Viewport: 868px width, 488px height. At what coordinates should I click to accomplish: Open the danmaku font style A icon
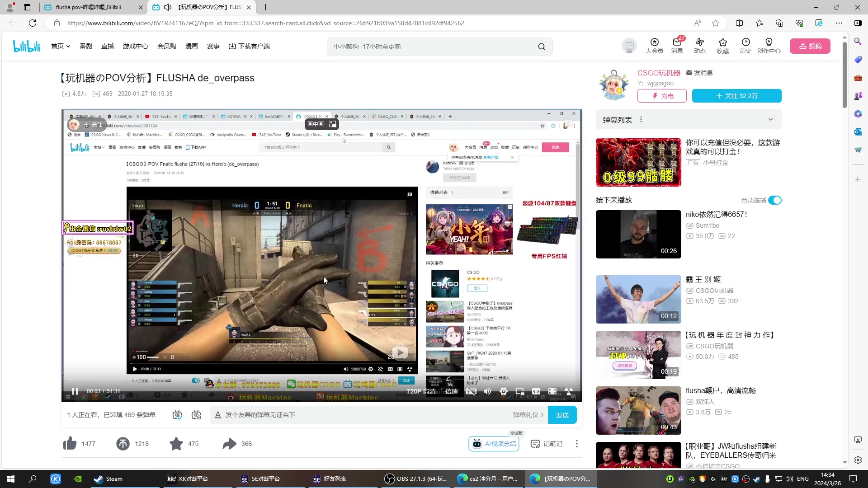(x=217, y=415)
